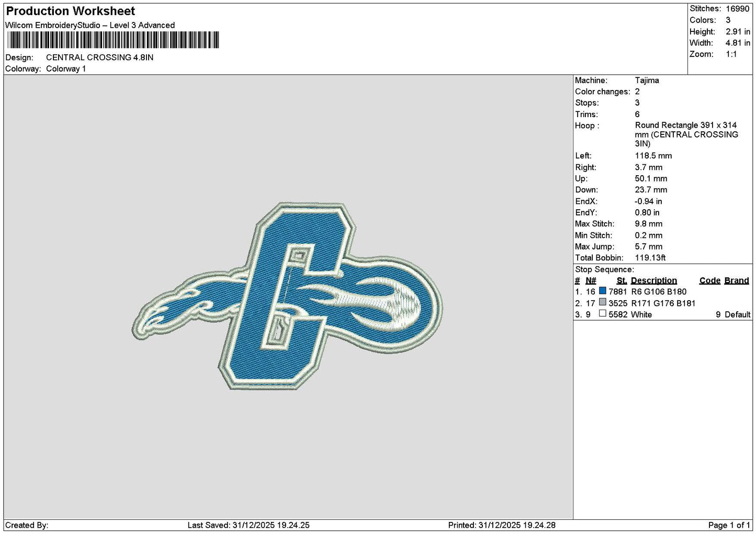Click the barcode under the worksheet title
This screenshot has width=756, height=534.
coord(112,40)
